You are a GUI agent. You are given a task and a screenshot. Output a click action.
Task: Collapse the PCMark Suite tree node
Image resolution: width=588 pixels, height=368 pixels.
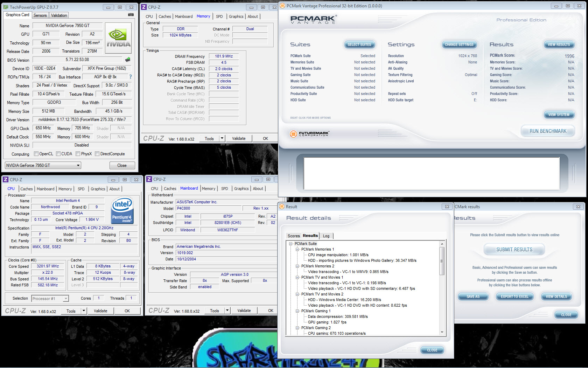coord(290,244)
